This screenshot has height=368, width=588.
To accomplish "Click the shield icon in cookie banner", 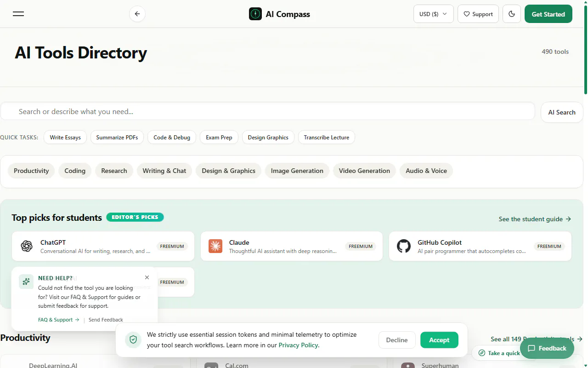I will [133, 339].
